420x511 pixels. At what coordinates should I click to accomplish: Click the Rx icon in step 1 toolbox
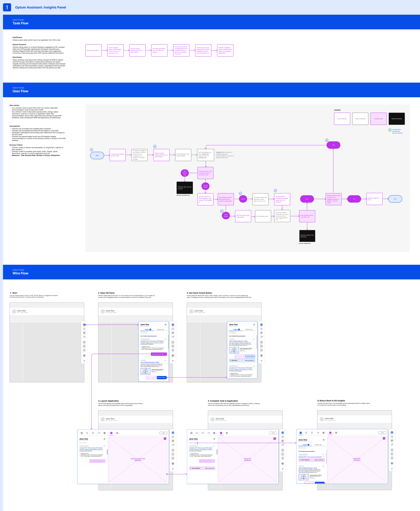click(x=84, y=346)
